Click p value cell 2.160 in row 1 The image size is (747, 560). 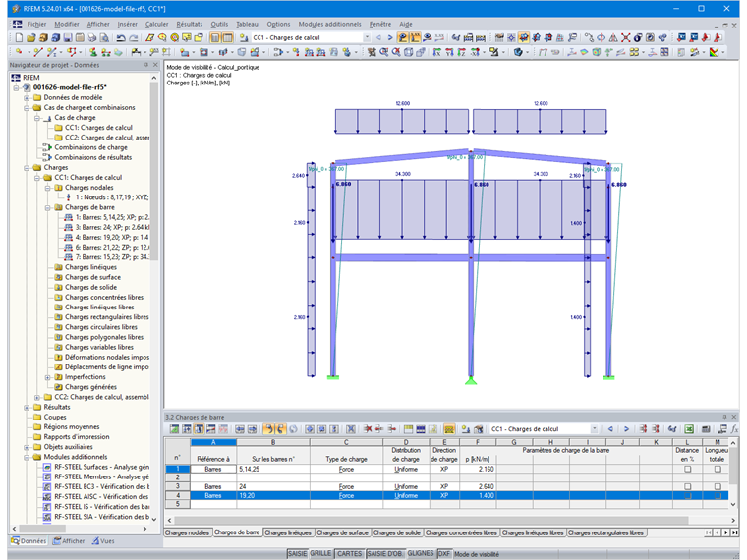tap(478, 469)
